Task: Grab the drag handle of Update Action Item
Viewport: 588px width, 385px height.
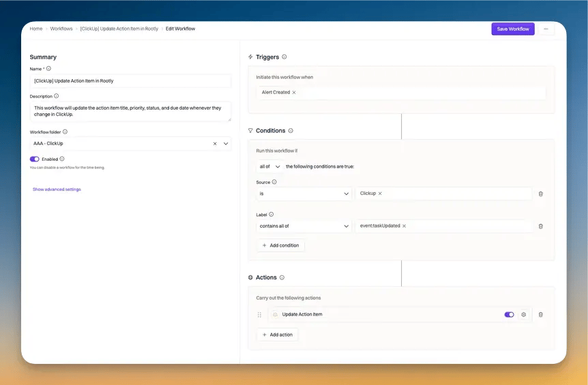Action: pyautogui.click(x=259, y=315)
